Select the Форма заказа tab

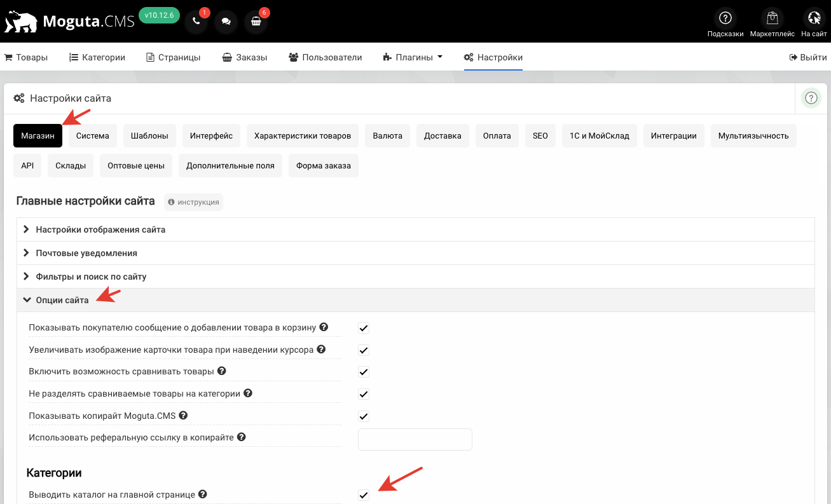tap(324, 166)
